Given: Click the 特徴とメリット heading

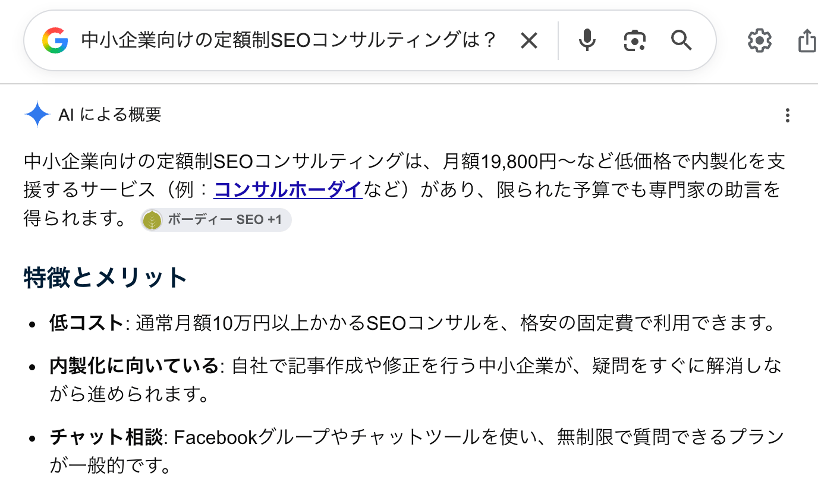Looking at the screenshot, I should click(106, 278).
